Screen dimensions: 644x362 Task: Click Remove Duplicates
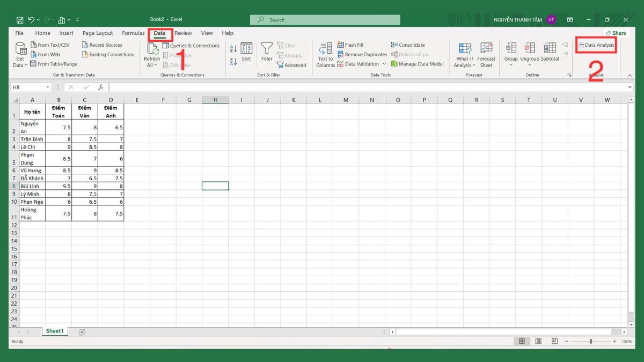(x=362, y=54)
